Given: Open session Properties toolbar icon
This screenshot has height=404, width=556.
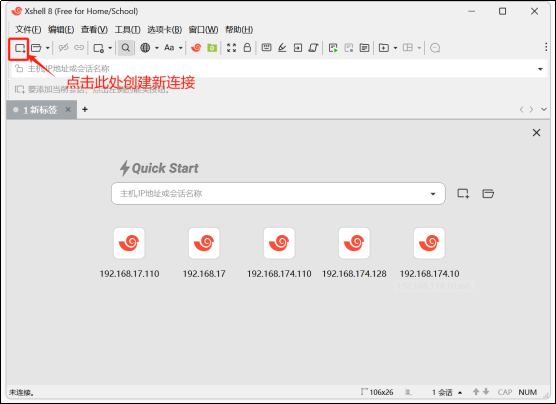Looking at the screenshot, I should pyautogui.click(x=98, y=48).
